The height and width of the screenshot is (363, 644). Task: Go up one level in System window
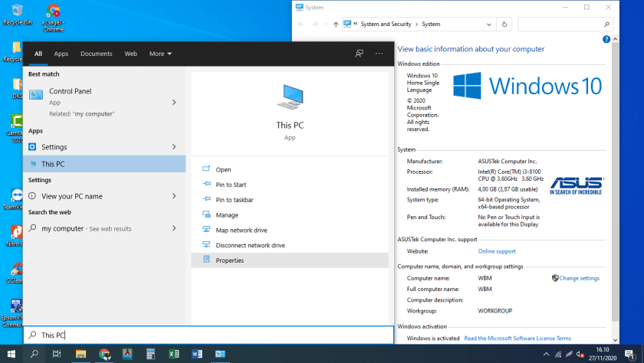coord(336,25)
